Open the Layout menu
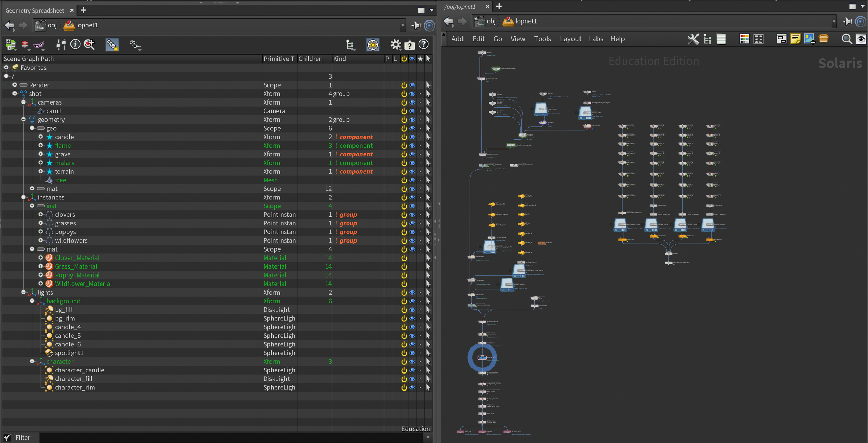Image resolution: width=868 pixels, height=443 pixels. tap(570, 39)
